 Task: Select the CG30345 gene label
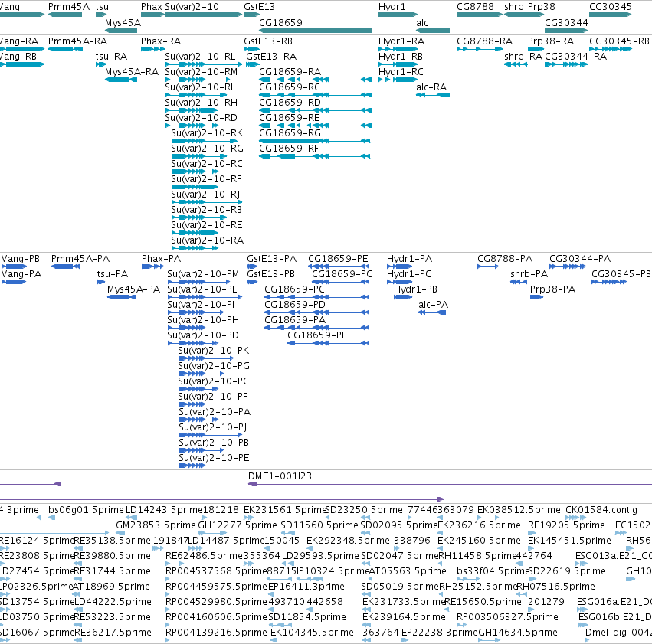(x=611, y=7)
